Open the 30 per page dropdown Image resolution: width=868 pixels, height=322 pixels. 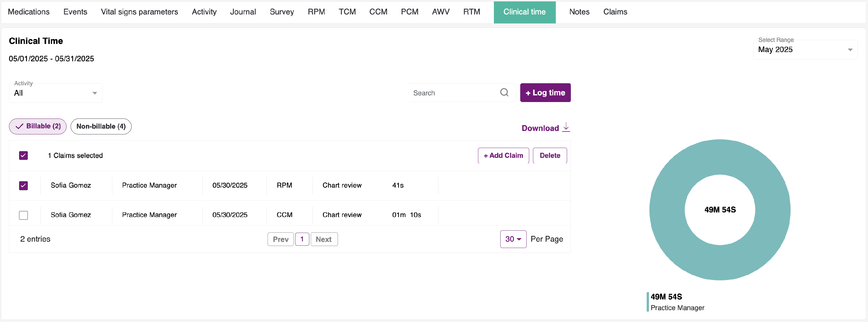[513, 239]
